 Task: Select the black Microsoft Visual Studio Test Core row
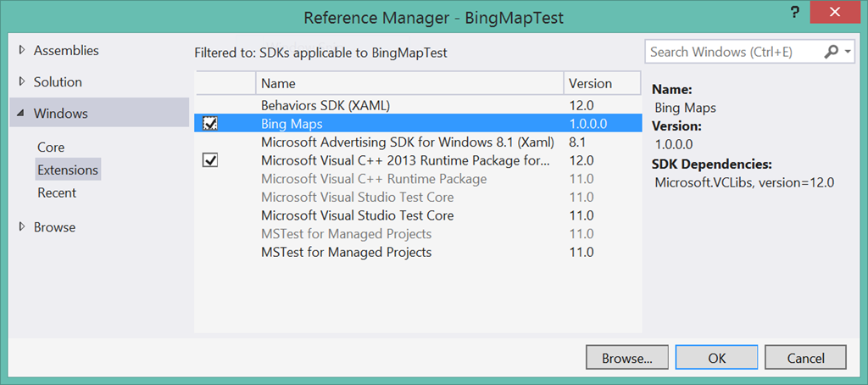(x=418, y=215)
